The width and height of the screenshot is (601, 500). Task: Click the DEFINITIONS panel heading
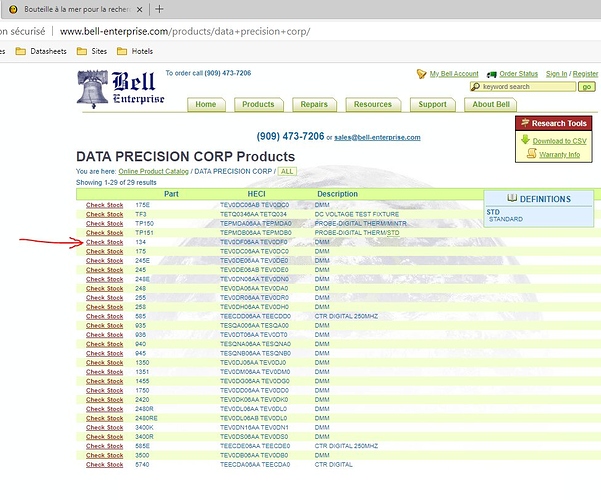pyautogui.click(x=545, y=199)
